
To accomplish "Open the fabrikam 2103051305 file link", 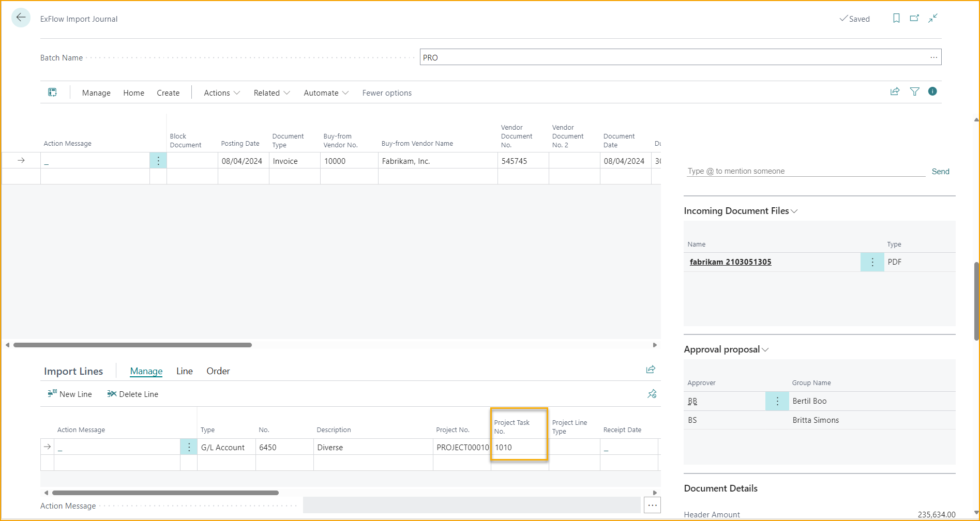I will 730,262.
